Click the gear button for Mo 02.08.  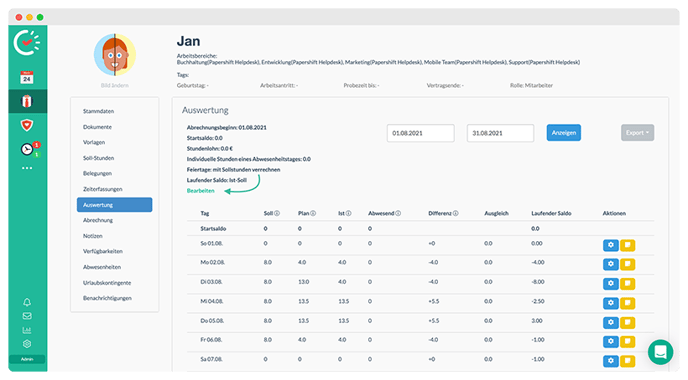click(611, 264)
